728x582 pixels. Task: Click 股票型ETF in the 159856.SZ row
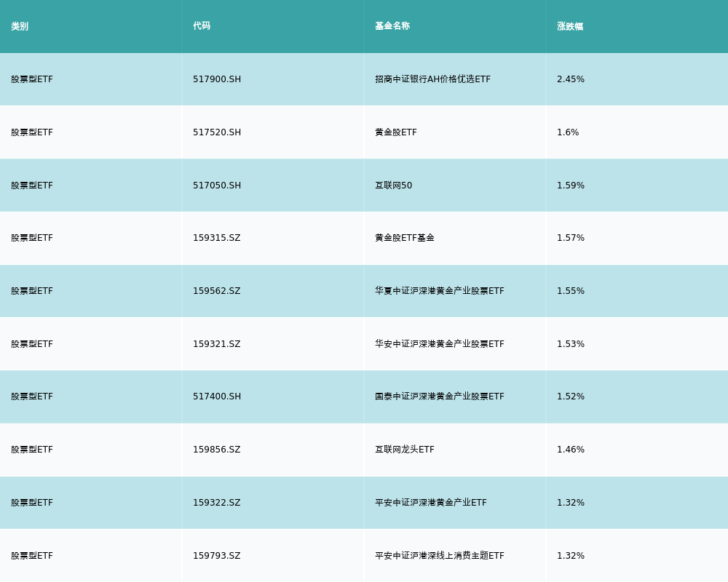click(32, 450)
